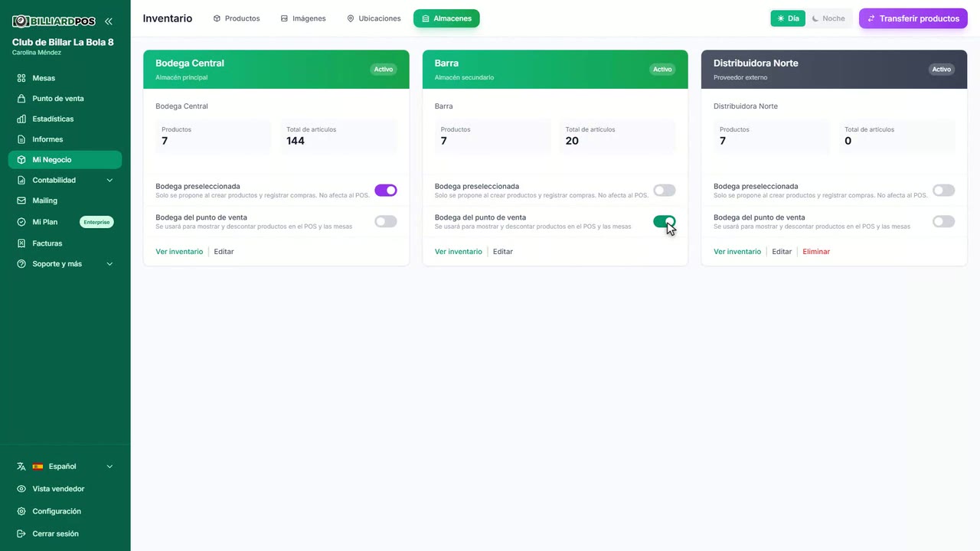Click the Estadísticas bar chart icon
This screenshot has height=551, width=980.
(21, 119)
